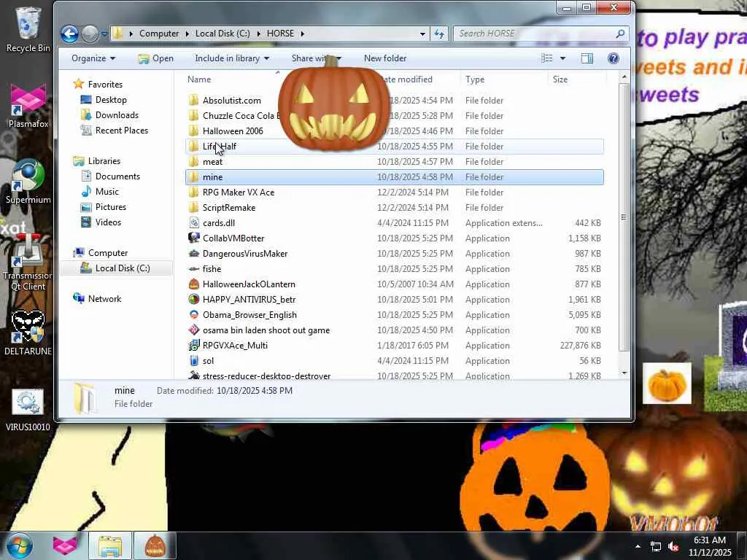
Task: Open the view options dropdown arrow
Action: [562, 58]
